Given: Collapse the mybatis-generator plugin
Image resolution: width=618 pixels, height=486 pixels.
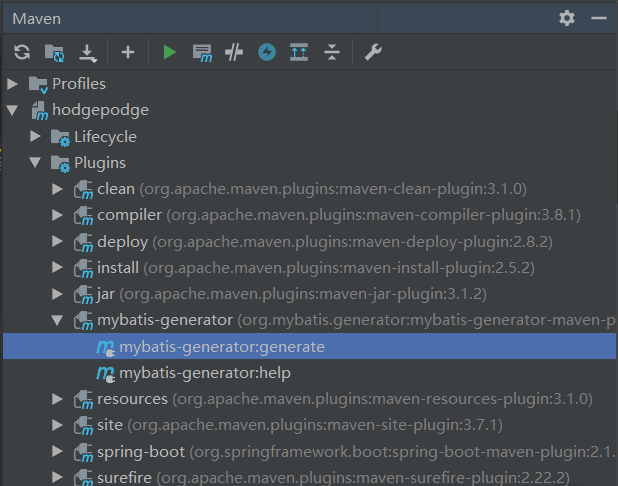Looking at the screenshot, I should pos(58,320).
